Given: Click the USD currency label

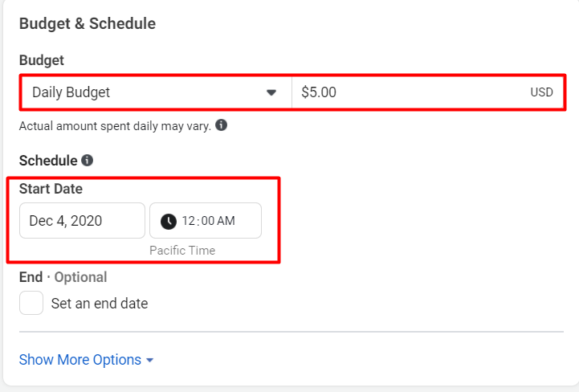Looking at the screenshot, I should (x=541, y=92).
